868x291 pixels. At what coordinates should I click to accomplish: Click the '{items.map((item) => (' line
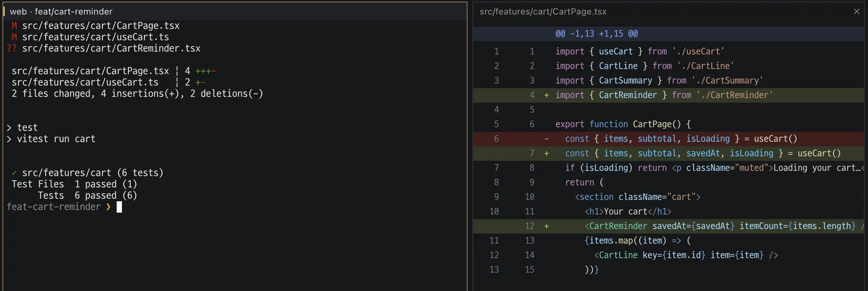tap(669, 241)
